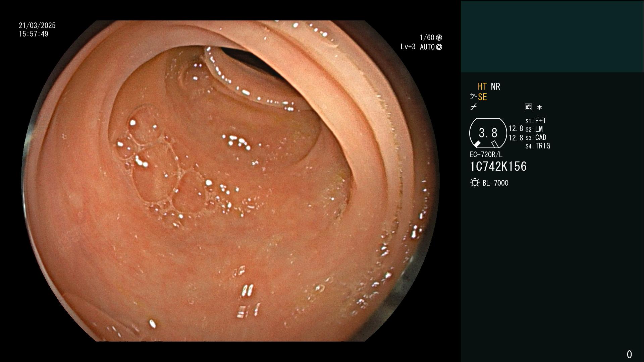This screenshot has width=644, height=362.
Task: Click the tone curve icon below SE
Action: [x=474, y=107]
